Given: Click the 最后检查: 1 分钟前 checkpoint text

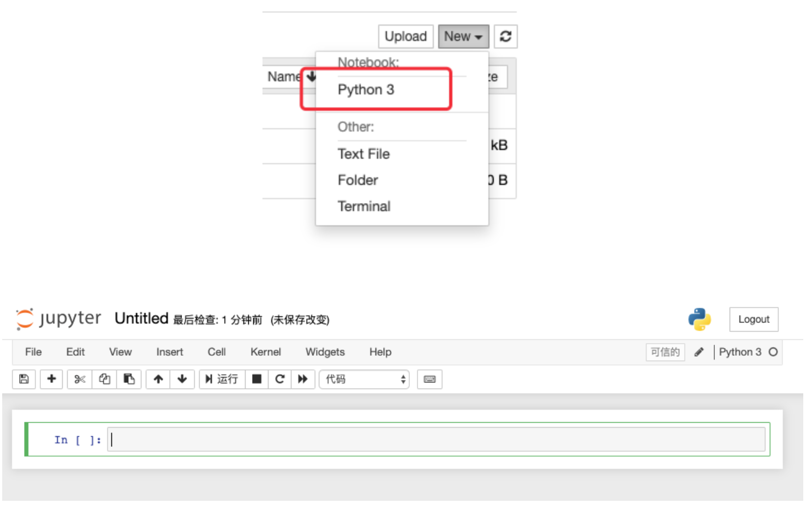Looking at the screenshot, I should pos(218,320).
